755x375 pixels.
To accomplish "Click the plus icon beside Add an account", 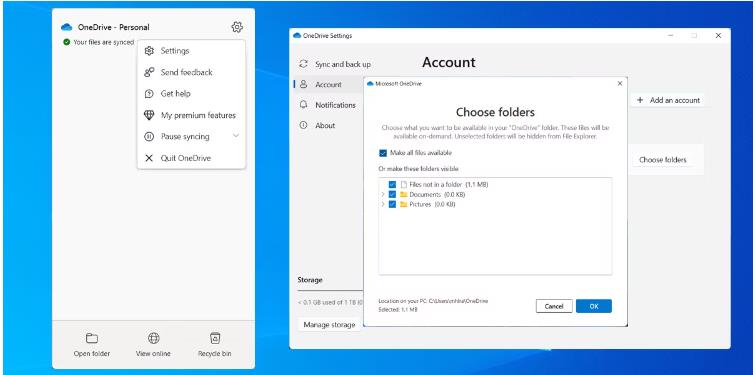I will pos(640,100).
